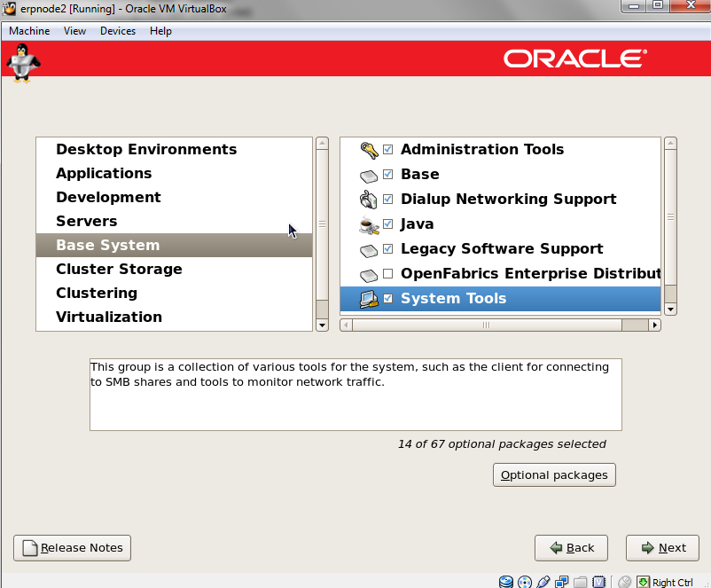Uncheck the Java checkbox
This screenshot has width=711, height=588.
point(387,223)
